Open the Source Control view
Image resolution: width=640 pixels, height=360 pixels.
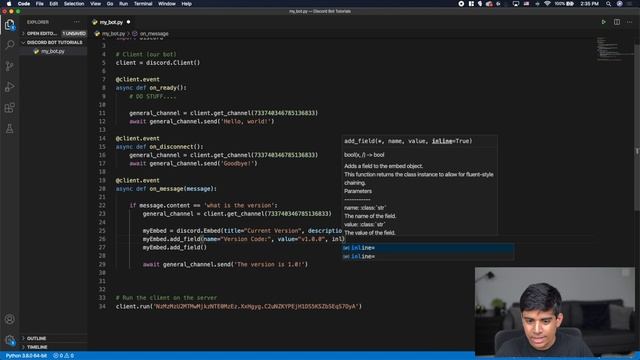tap(10, 66)
